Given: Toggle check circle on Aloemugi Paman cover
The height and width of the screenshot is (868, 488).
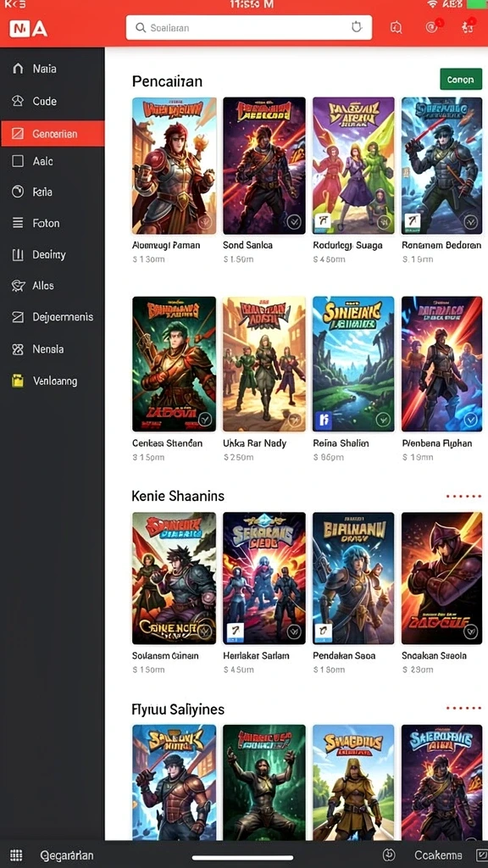Looking at the screenshot, I should [205, 223].
